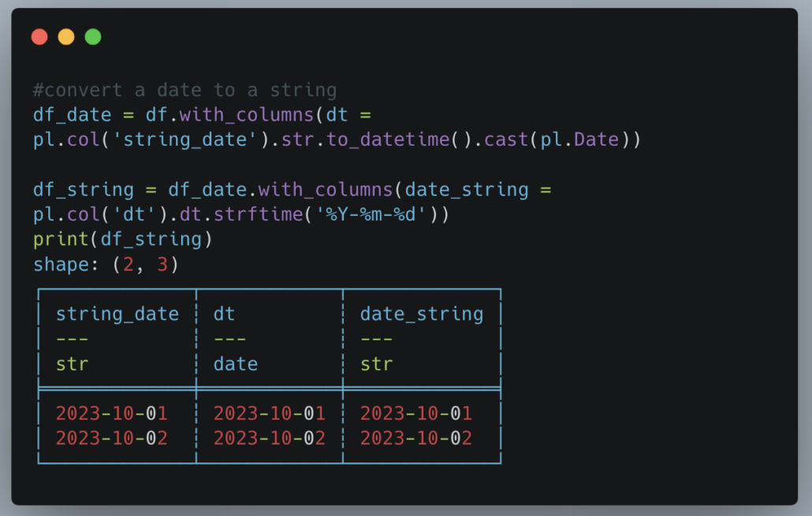Screen dimensions: 812x516
Task: Click the '%Y-%m-%d' format string
Action: pyautogui.click(x=371, y=214)
